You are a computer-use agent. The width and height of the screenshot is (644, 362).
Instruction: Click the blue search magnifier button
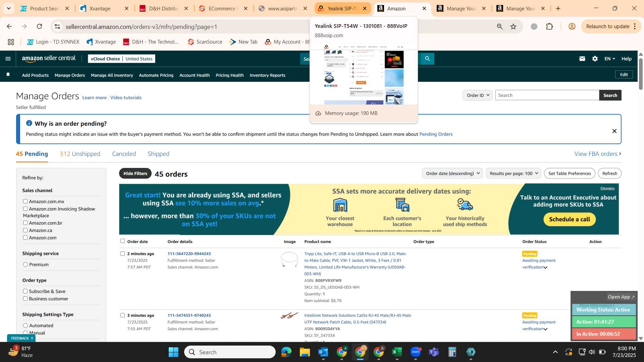click(427, 59)
